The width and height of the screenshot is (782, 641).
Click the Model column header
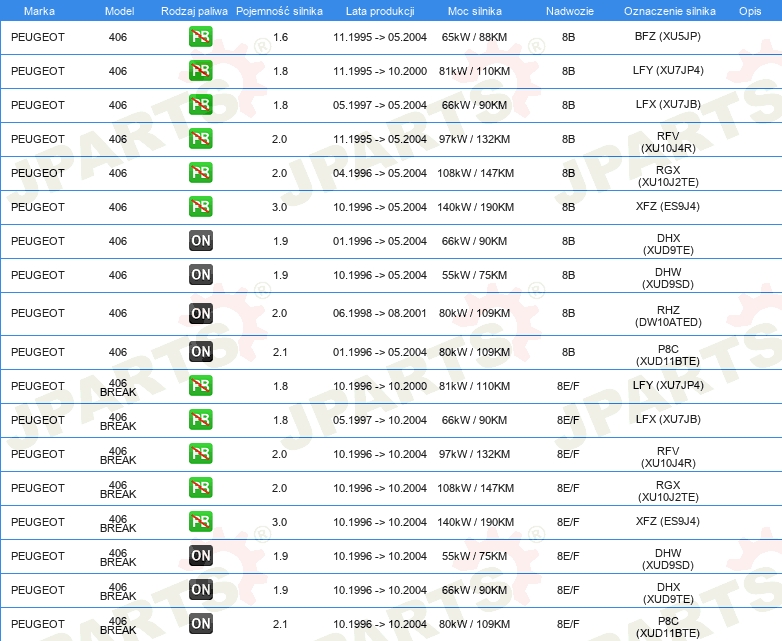tap(119, 11)
